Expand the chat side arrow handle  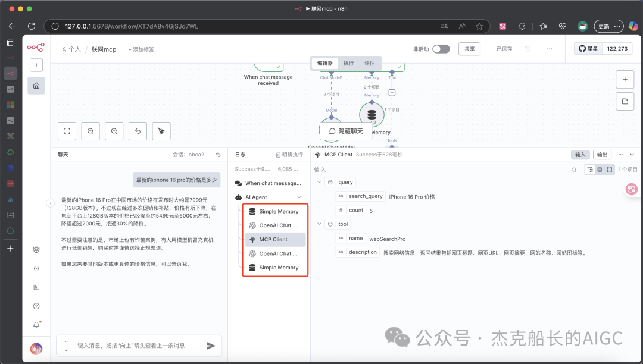coord(51,203)
